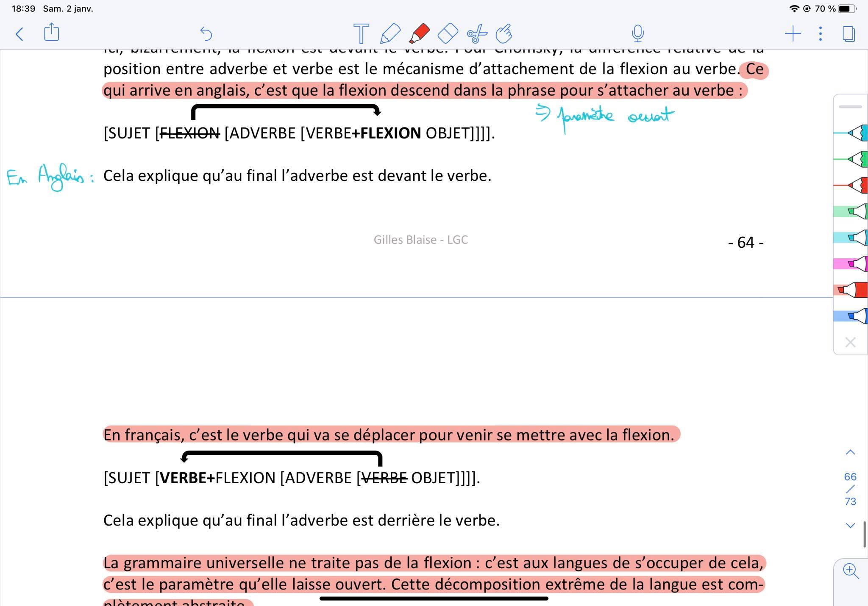Select the Eraser tool
The width and height of the screenshot is (868, 606).
pyautogui.click(x=448, y=33)
